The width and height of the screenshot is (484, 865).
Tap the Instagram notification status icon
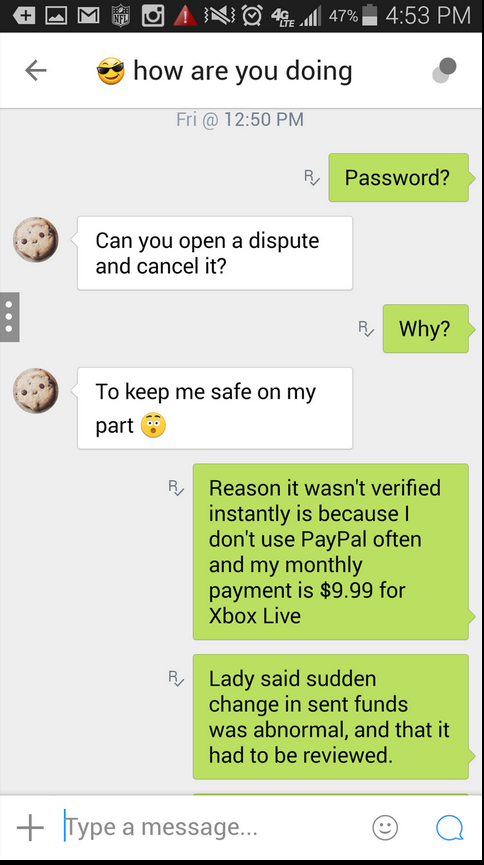[153, 15]
